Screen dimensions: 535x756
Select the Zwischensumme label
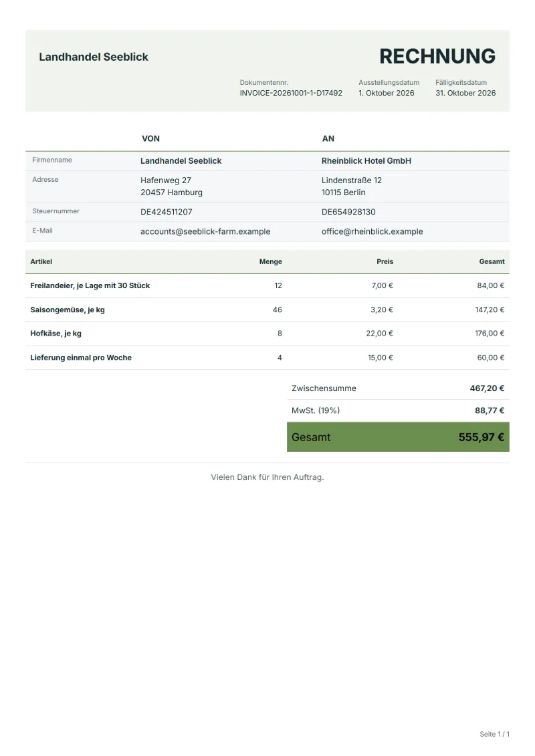(x=324, y=388)
